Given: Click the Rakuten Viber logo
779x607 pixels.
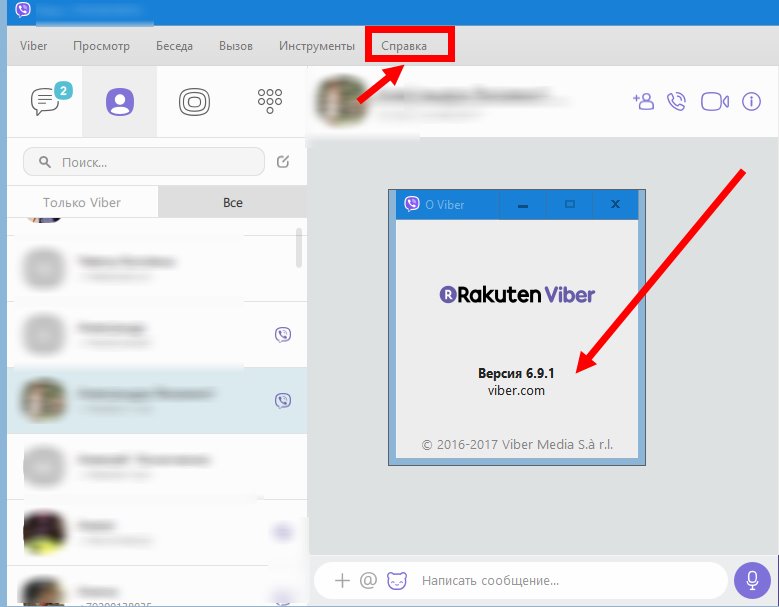Looking at the screenshot, I should click(x=517, y=294).
